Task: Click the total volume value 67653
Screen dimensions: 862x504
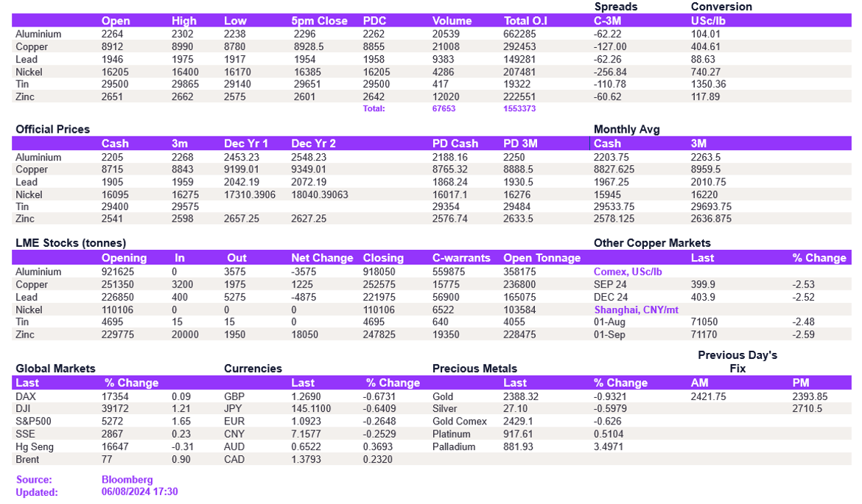Action: [x=444, y=109]
